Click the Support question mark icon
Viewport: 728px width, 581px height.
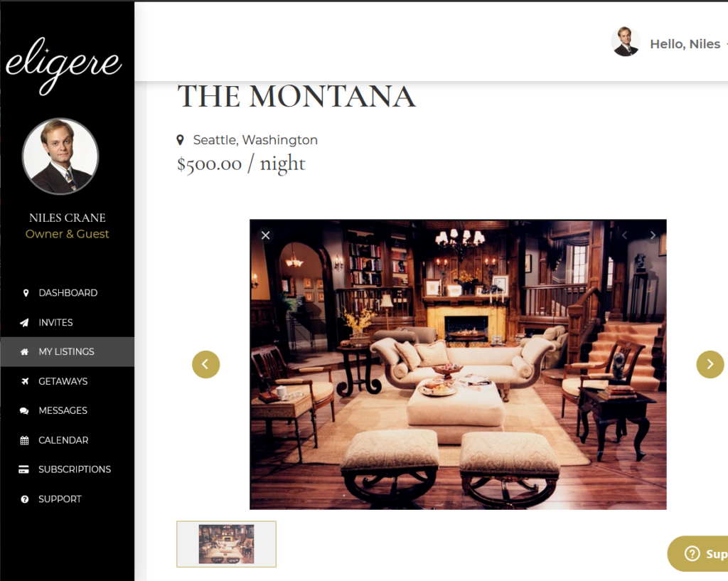pyautogui.click(x=25, y=499)
